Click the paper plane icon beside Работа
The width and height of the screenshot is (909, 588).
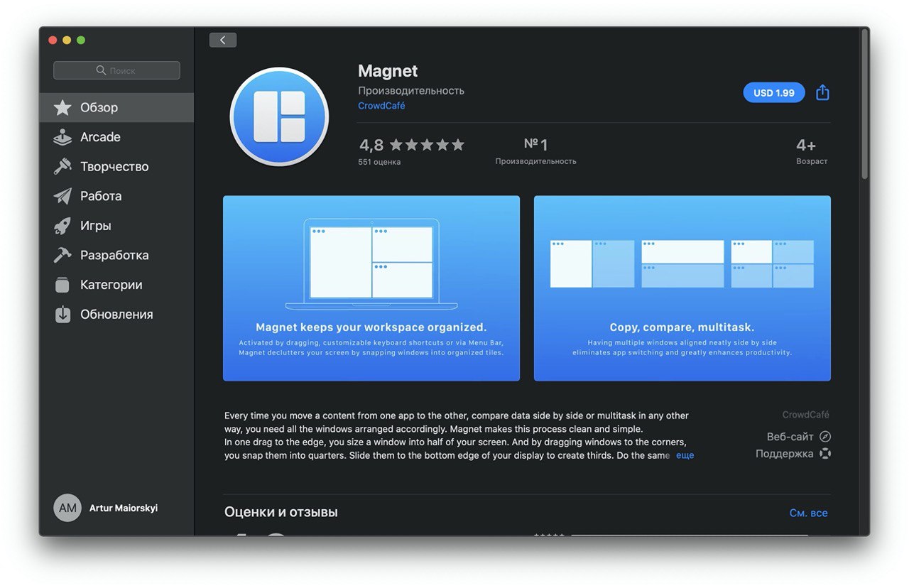(62, 196)
